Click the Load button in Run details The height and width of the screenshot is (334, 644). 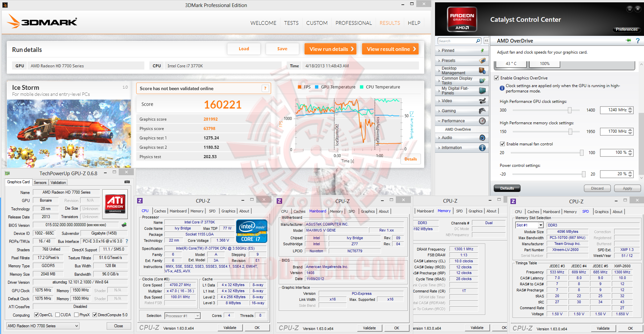click(x=244, y=49)
